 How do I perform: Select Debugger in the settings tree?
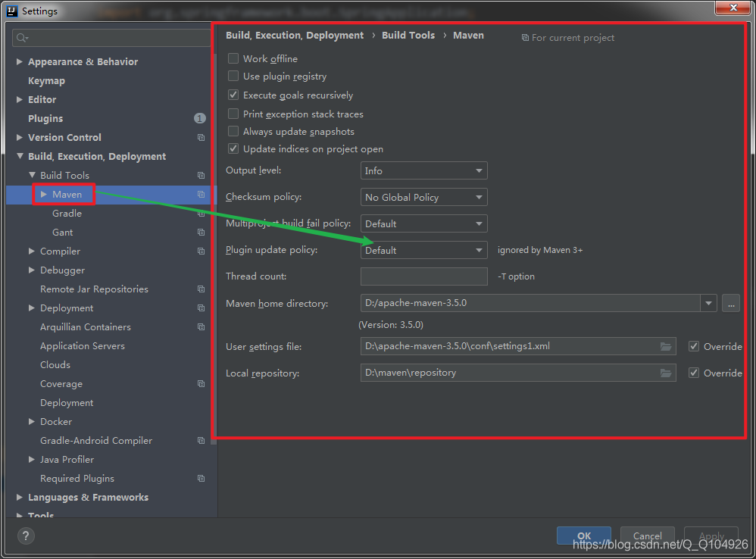tap(62, 270)
